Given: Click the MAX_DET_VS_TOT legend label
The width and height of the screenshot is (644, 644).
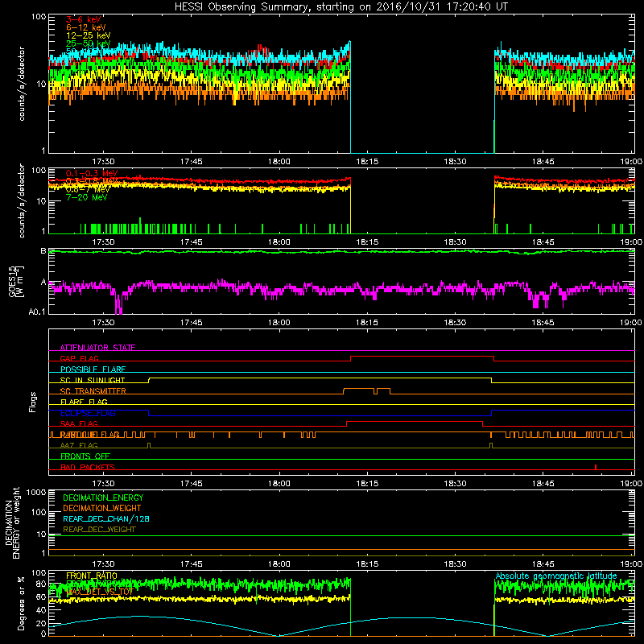Looking at the screenshot, I should (x=100, y=592).
